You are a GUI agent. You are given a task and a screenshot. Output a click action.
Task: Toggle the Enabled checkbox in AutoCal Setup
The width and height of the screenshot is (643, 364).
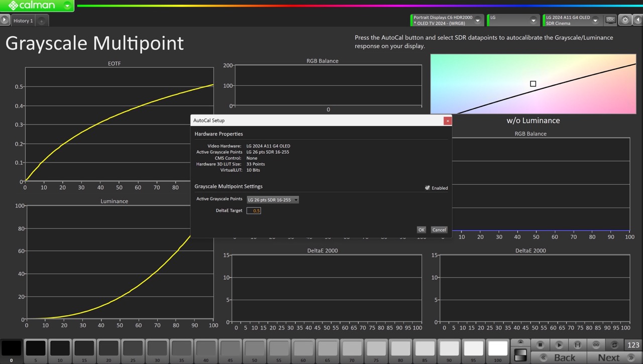point(427,188)
